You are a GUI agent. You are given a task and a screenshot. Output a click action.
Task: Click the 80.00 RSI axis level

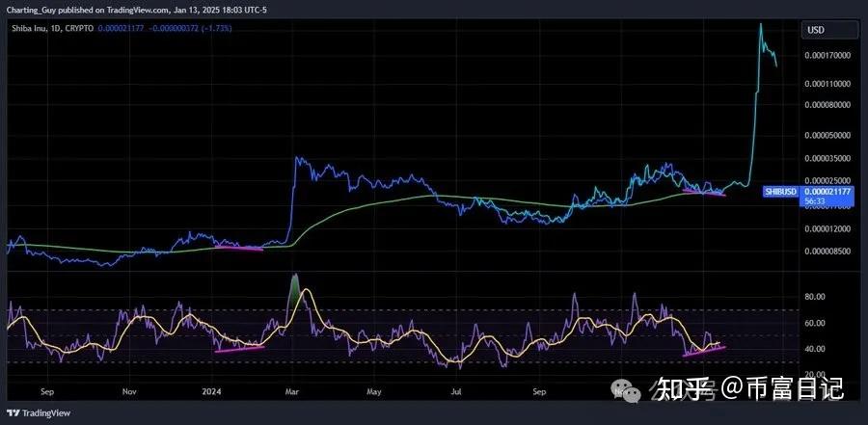pos(816,297)
